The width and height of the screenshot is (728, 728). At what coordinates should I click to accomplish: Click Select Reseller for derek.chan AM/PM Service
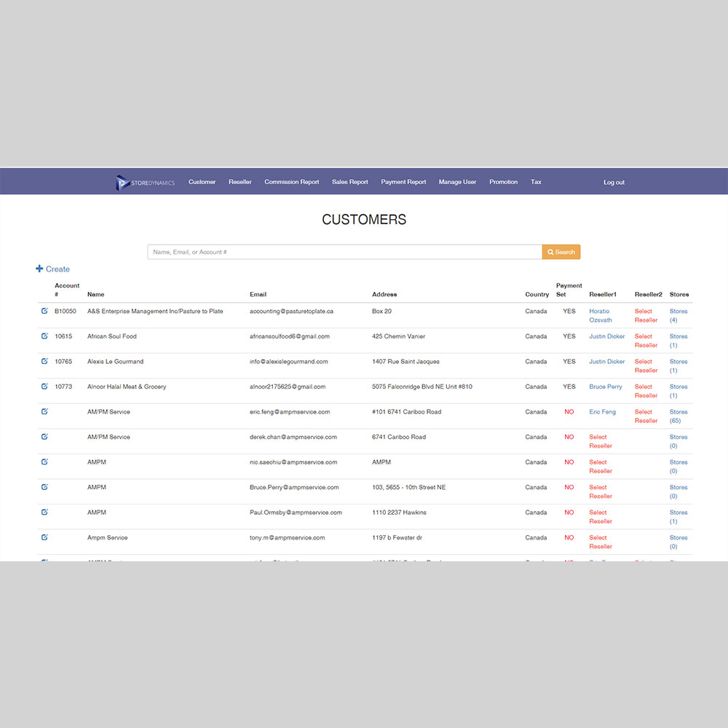point(600,441)
